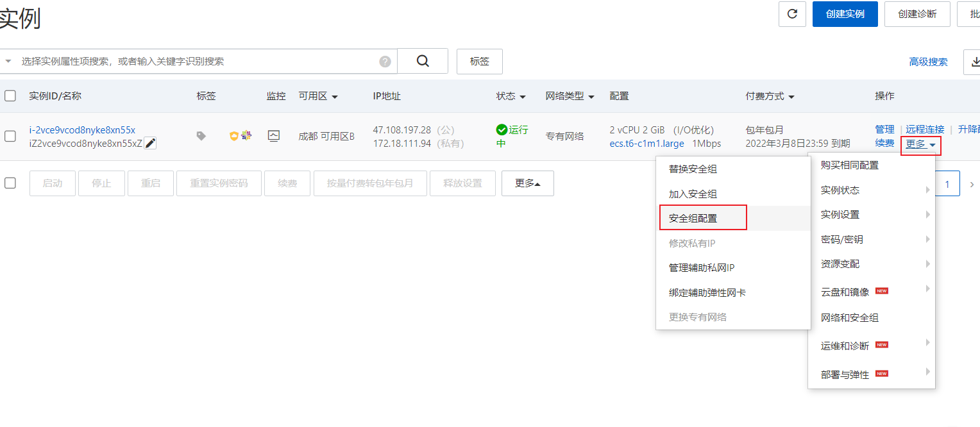Viewport: 980px width, 427px height.
Task: Check the instance row checkbox
Action: tap(10, 136)
